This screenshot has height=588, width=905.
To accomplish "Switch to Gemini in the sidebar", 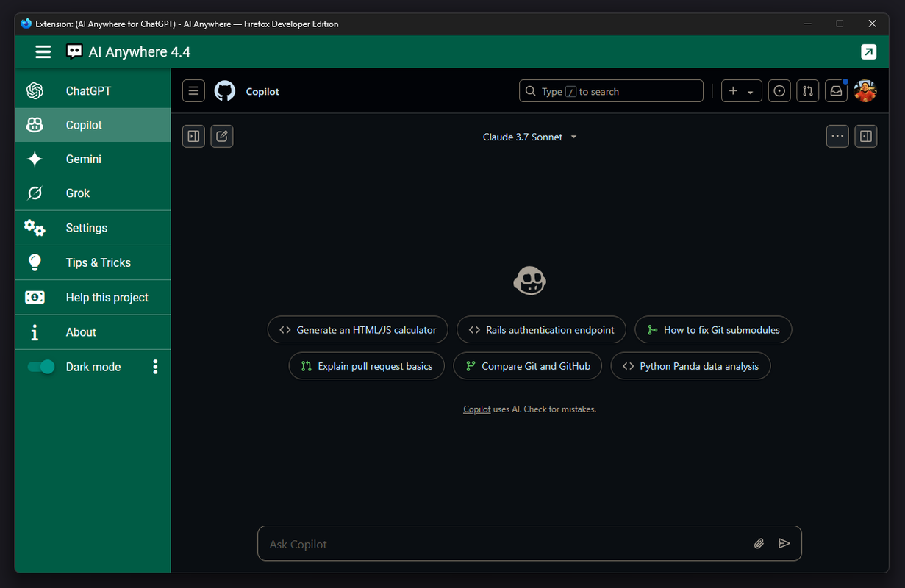I will tap(93, 159).
